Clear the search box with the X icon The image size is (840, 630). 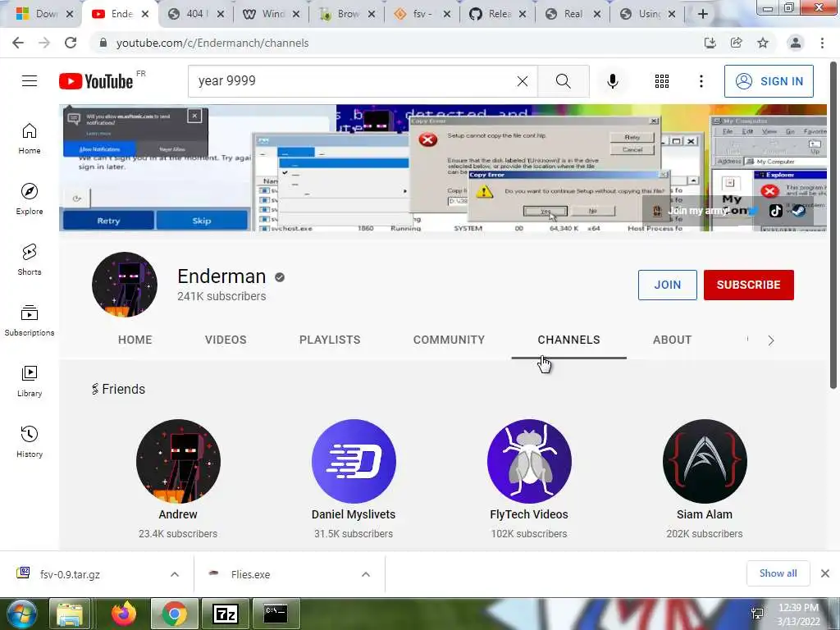pos(523,81)
